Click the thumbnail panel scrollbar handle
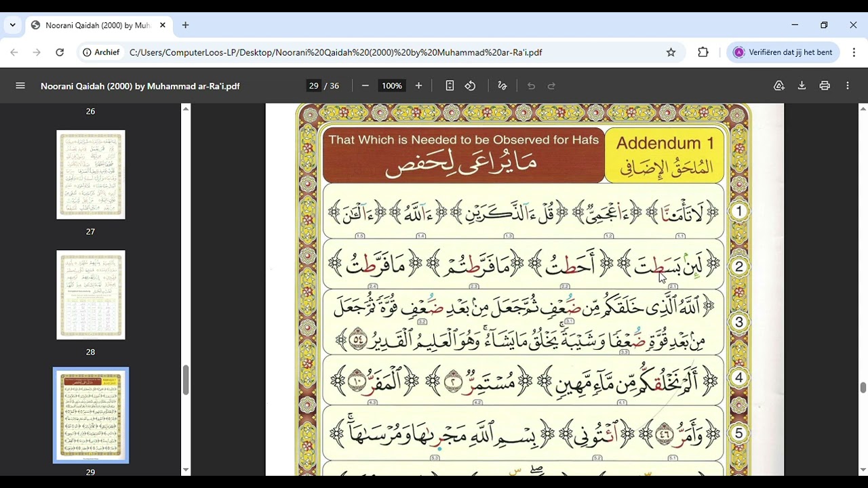Screen dimensions: 868x488 [x=186, y=380]
